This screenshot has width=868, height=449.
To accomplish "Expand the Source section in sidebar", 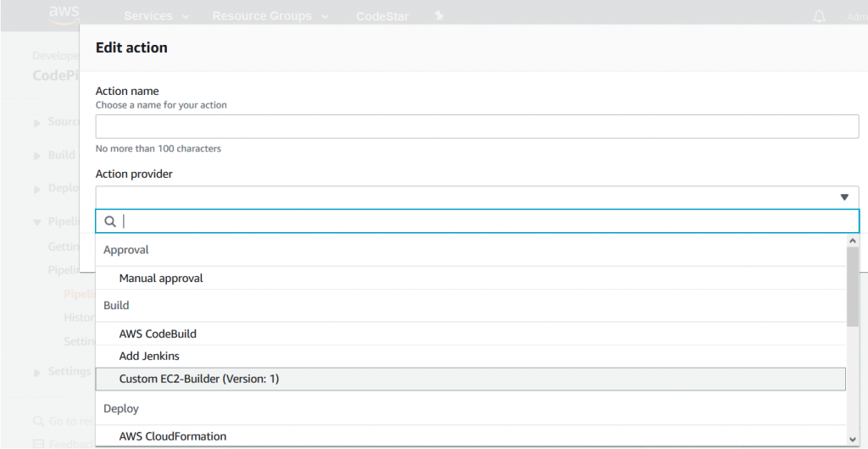I will pos(37,123).
